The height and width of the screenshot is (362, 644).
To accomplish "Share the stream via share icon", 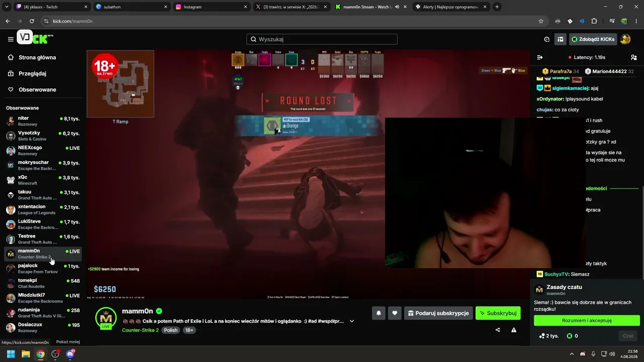I will [498, 330].
